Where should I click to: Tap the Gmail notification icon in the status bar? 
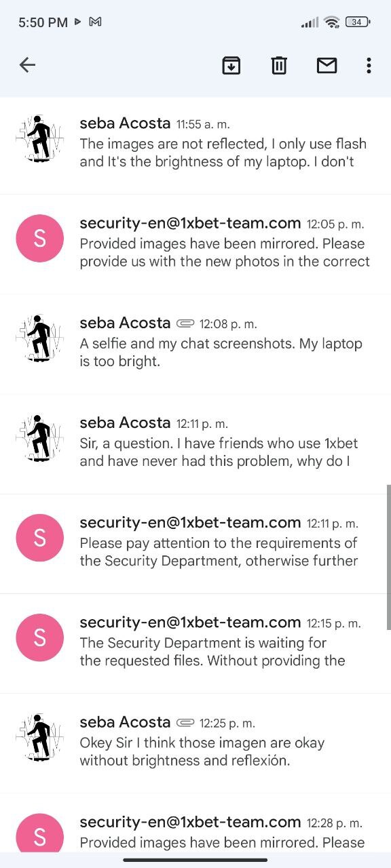pyautogui.click(x=96, y=22)
